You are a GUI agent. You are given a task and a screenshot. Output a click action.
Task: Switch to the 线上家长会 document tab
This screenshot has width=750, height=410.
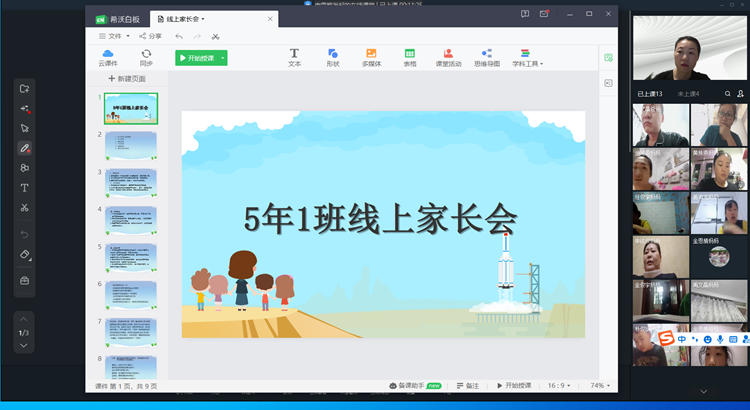tap(183, 19)
